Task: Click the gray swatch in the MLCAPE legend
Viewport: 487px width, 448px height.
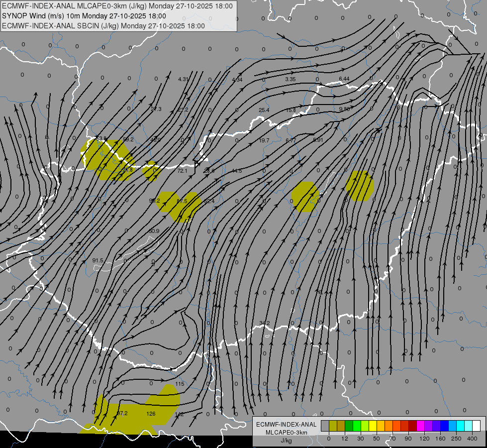Action: (325, 426)
